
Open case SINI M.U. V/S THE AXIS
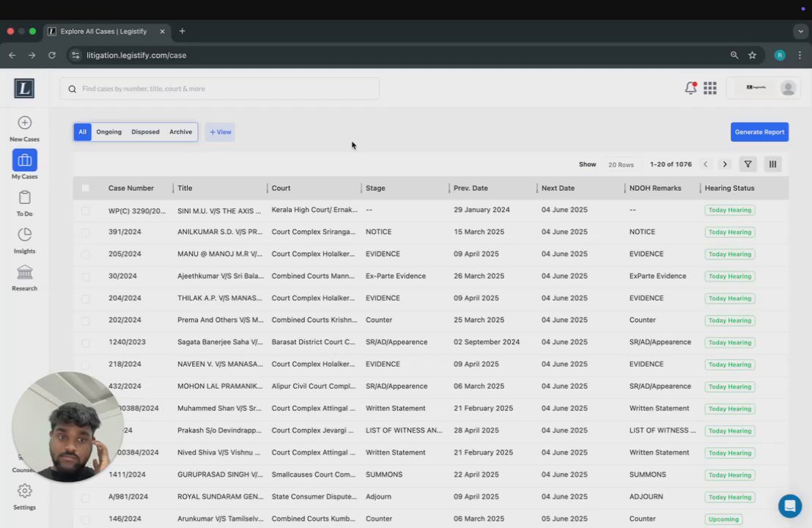click(x=219, y=211)
